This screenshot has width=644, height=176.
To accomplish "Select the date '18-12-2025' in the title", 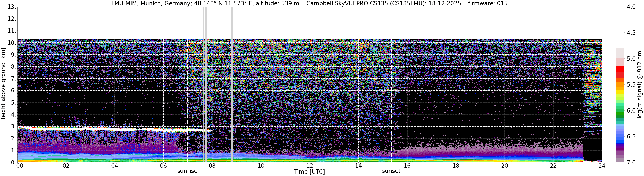I will tap(444, 3).
